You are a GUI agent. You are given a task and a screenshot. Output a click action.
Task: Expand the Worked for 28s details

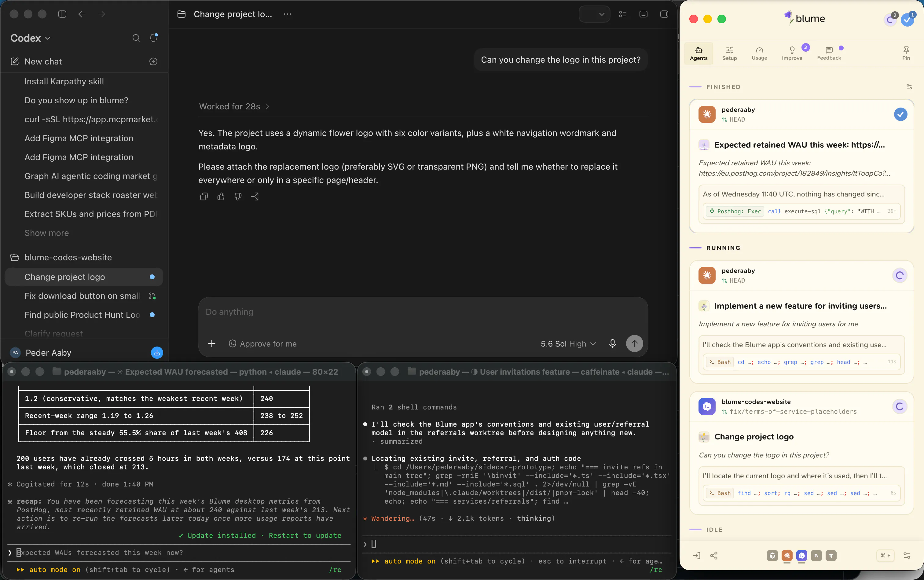[234, 107]
